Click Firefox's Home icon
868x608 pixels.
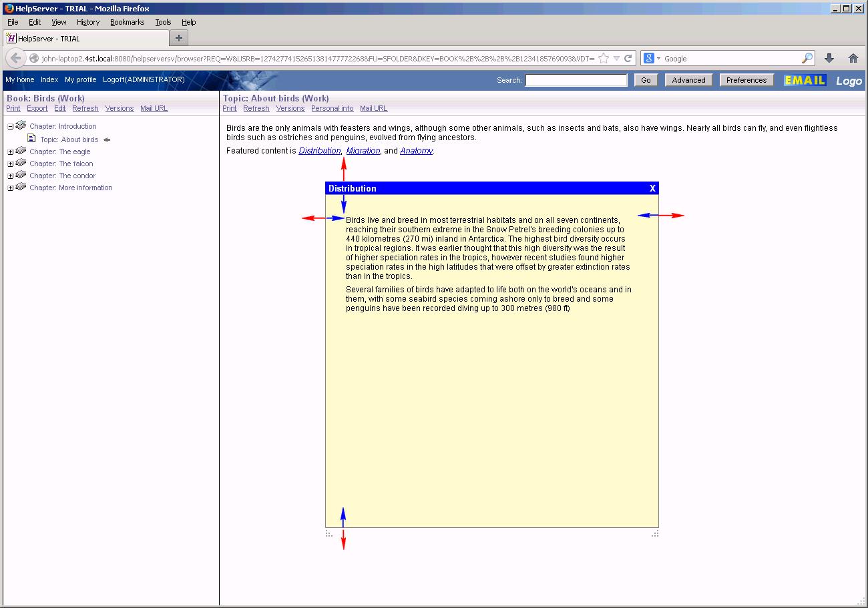(853, 58)
